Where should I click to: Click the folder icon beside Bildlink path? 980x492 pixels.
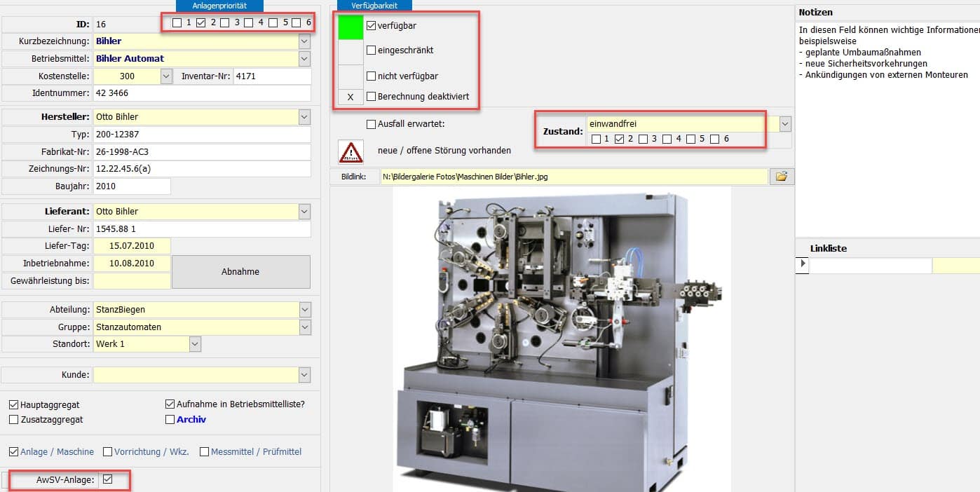pos(781,177)
